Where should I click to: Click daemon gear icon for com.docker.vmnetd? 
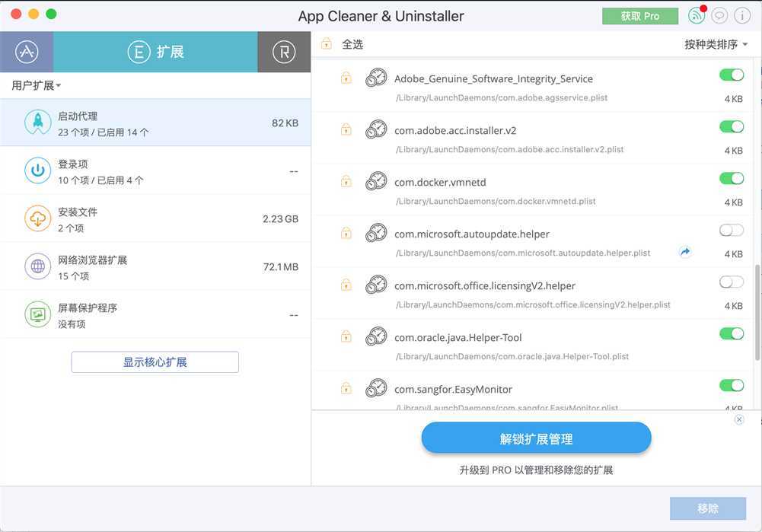tap(376, 181)
